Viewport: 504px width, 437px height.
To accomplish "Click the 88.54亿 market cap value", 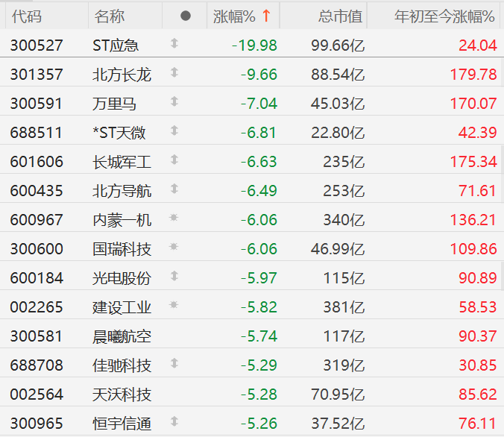I will point(338,75).
